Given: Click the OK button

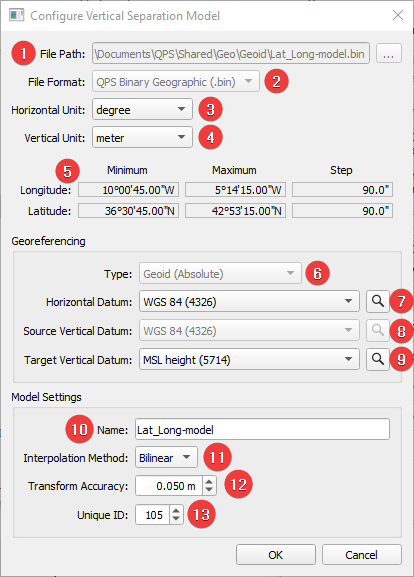Looking at the screenshot, I should [276, 555].
